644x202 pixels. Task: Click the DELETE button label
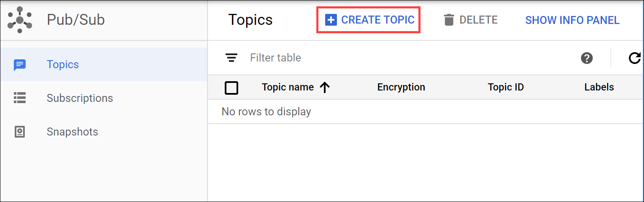478,20
